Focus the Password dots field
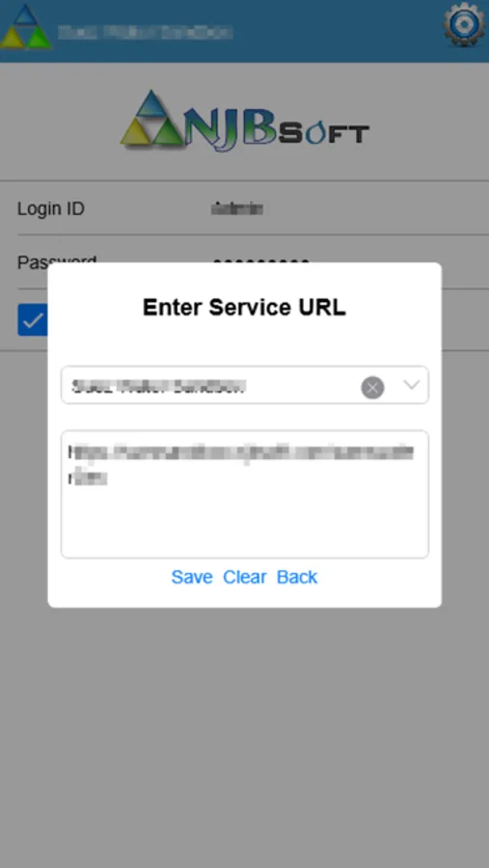Viewport: 489px width, 868px height. click(x=260, y=261)
